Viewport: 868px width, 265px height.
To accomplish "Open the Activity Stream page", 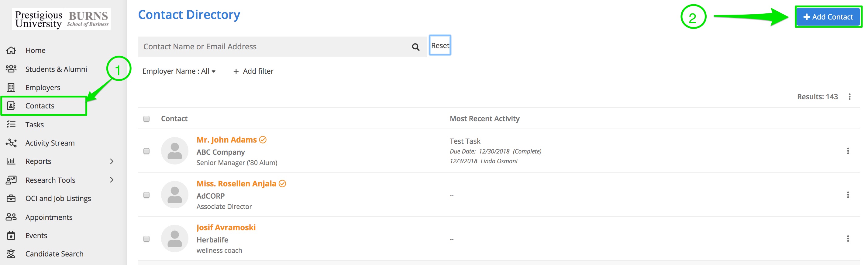I will [50, 143].
